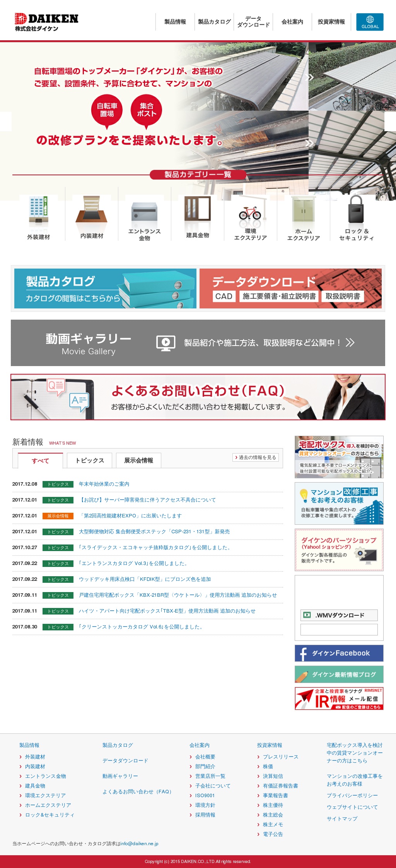
Task: Open the FAQ banner
Action: click(x=198, y=397)
